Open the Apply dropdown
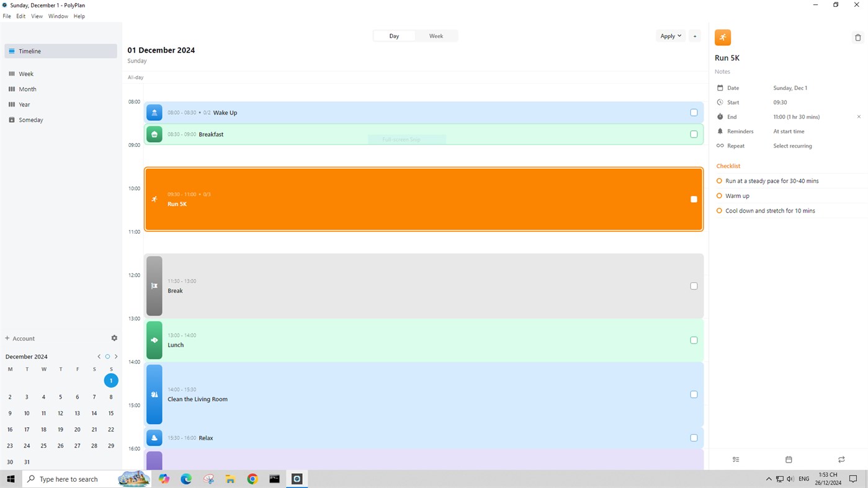 671,36
